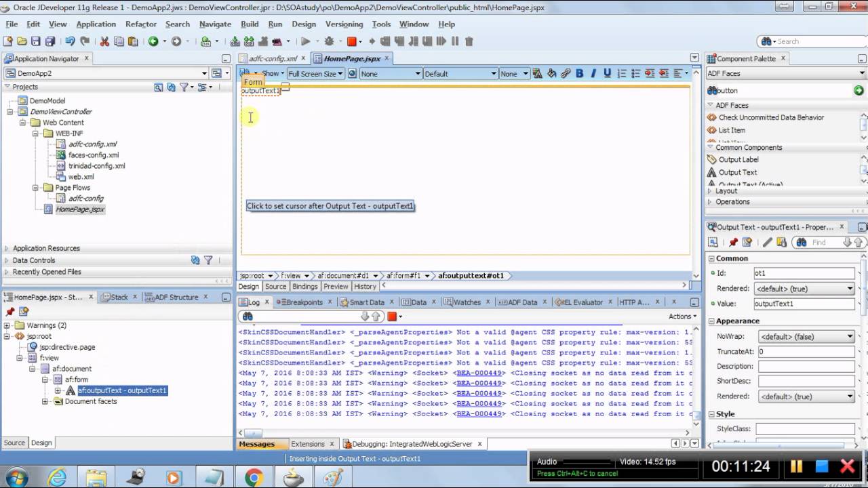Screen dimensions: 868x488
Task: Expand the Application Resources section
Action: (x=7, y=248)
